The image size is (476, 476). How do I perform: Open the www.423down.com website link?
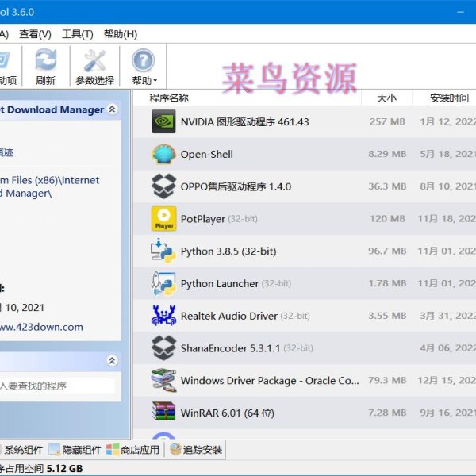[41, 327]
